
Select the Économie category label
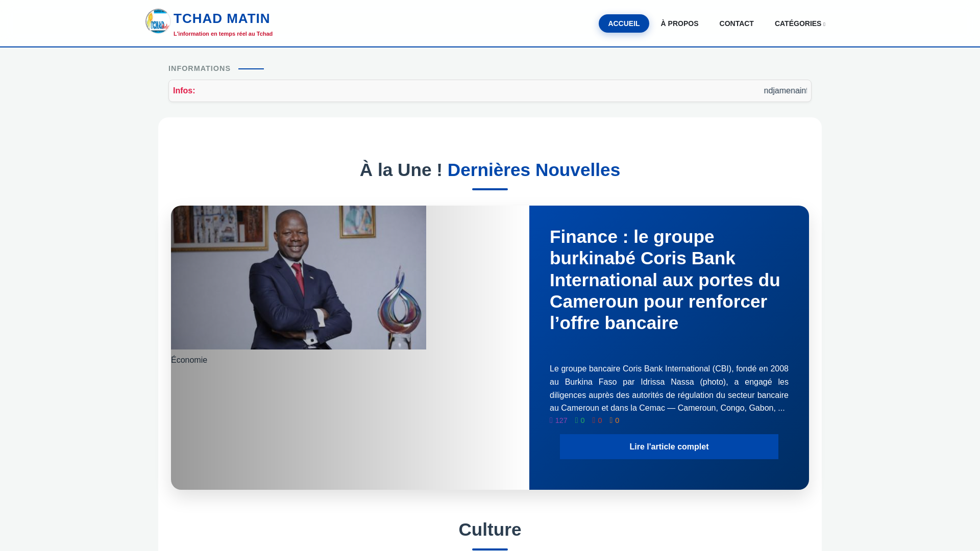coord(189,360)
